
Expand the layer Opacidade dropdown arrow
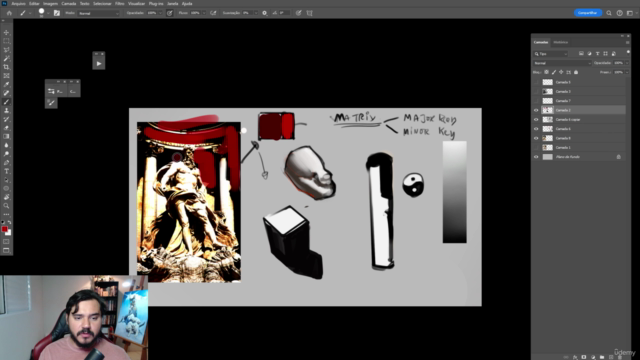627,63
